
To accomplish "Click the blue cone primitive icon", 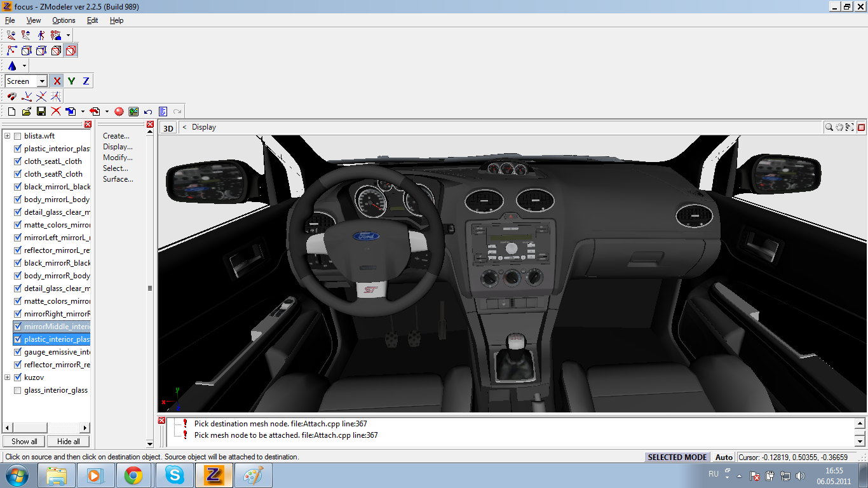I will [x=12, y=65].
